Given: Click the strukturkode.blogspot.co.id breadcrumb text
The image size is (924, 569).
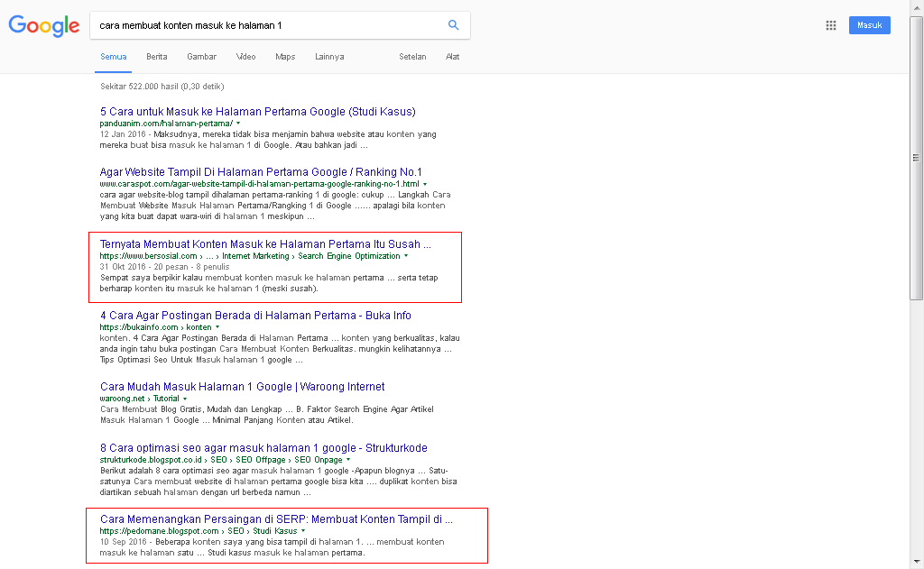Looking at the screenshot, I should pos(221,460).
